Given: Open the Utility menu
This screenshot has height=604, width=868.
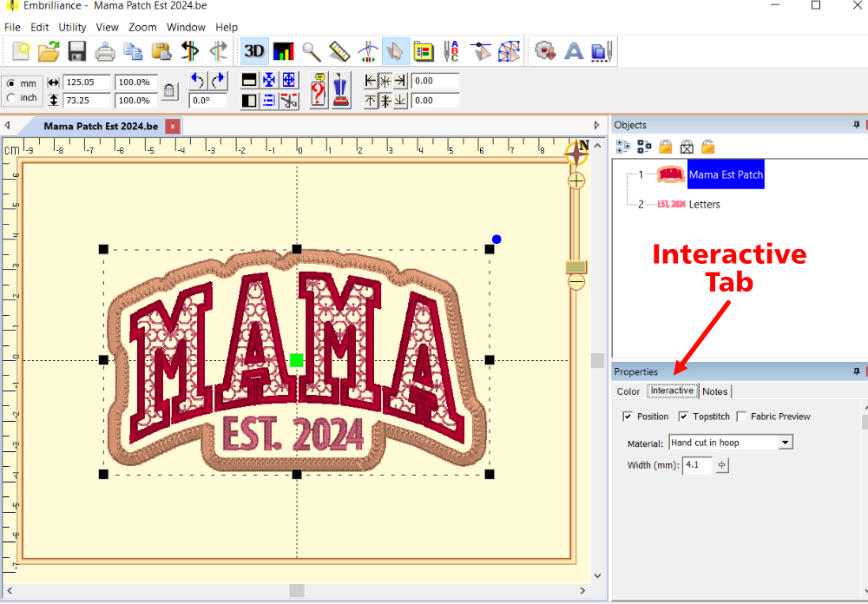Looking at the screenshot, I should point(72,28).
